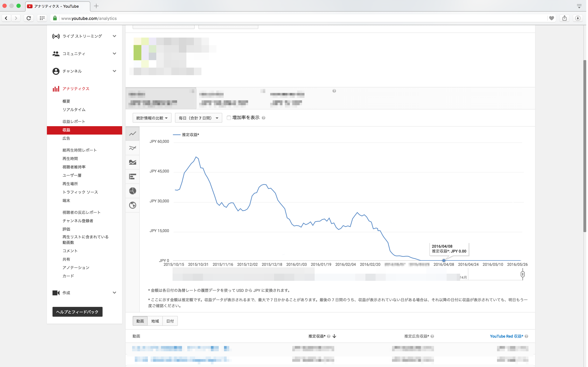Select the pie chart icon
Image resolution: width=588 pixels, height=367 pixels.
(133, 191)
